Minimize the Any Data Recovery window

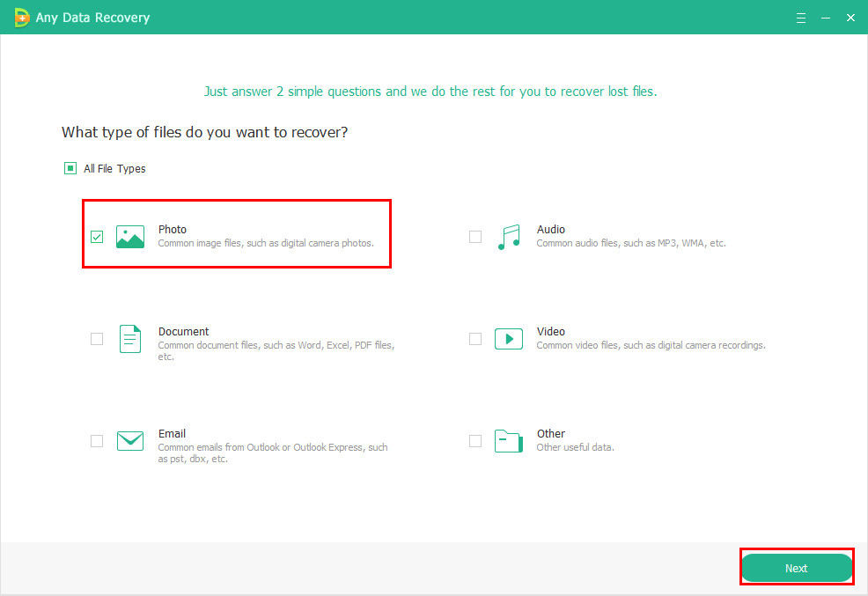826,18
